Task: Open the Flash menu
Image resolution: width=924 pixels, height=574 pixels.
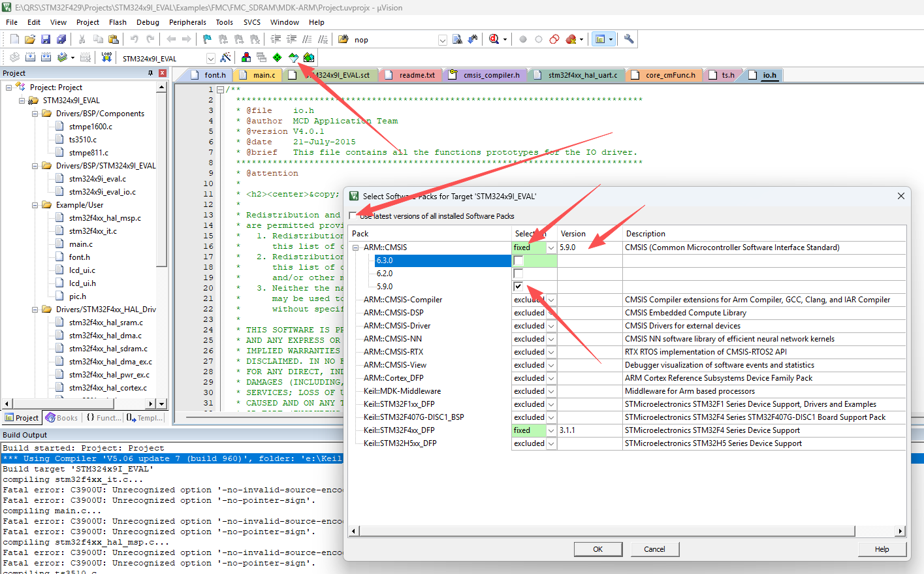Action: [x=118, y=22]
